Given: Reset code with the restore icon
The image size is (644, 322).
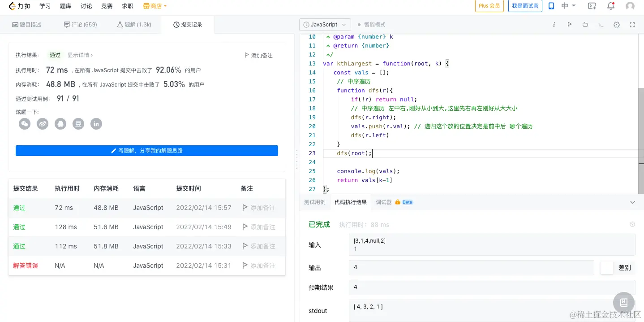Looking at the screenshot, I should 585,25.
